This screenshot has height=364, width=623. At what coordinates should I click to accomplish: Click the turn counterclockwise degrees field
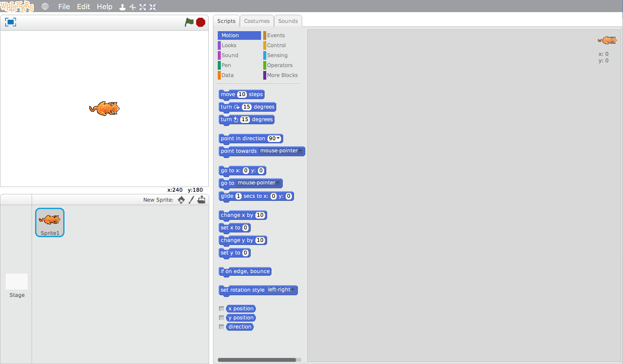click(245, 119)
